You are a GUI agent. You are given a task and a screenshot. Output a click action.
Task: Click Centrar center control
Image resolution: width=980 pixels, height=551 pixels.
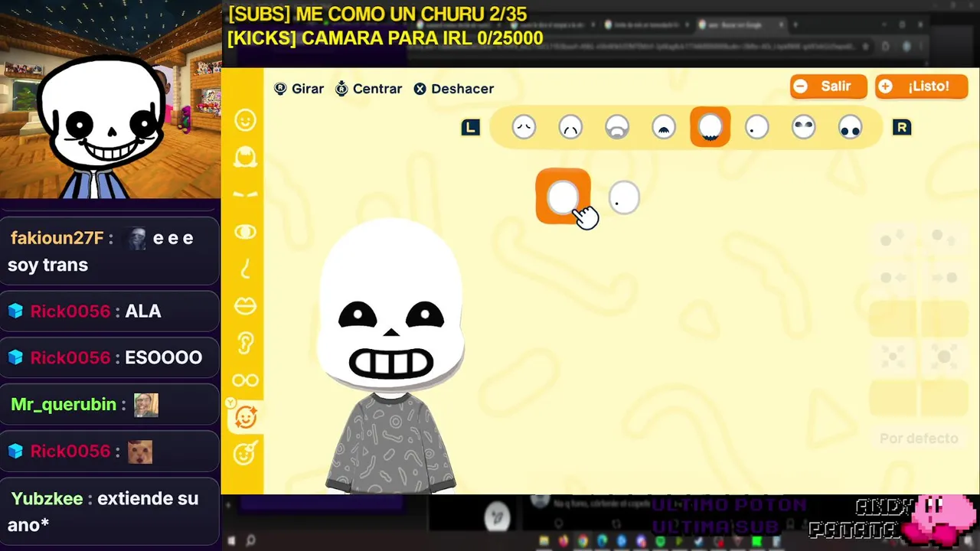coord(368,89)
